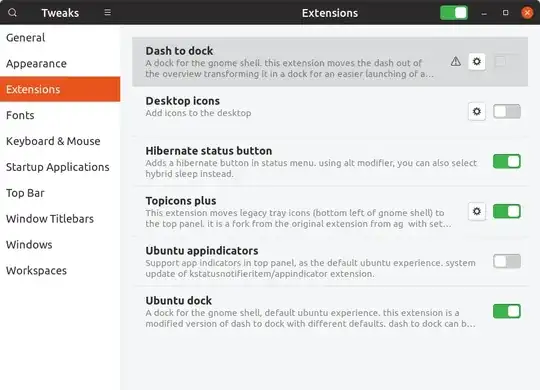Enable Ubuntu appindicators switch
This screenshot has width=540, height=390.
507,261
